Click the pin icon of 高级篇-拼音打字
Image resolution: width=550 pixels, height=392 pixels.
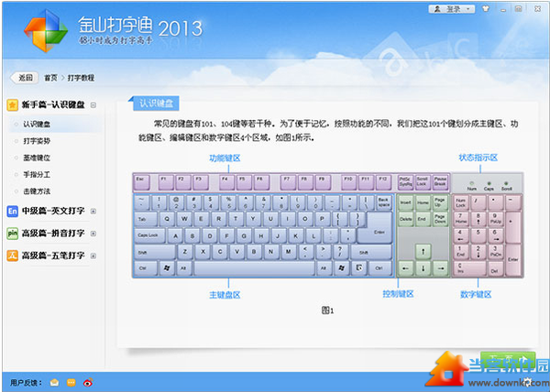click(12, 234)
